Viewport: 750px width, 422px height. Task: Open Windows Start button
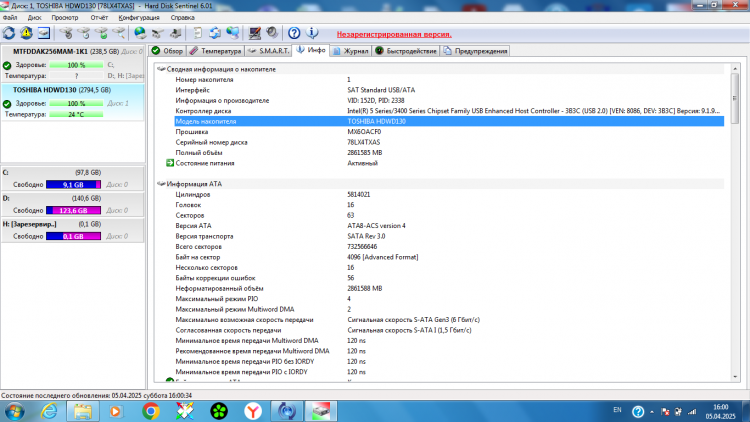pos(14,411)
